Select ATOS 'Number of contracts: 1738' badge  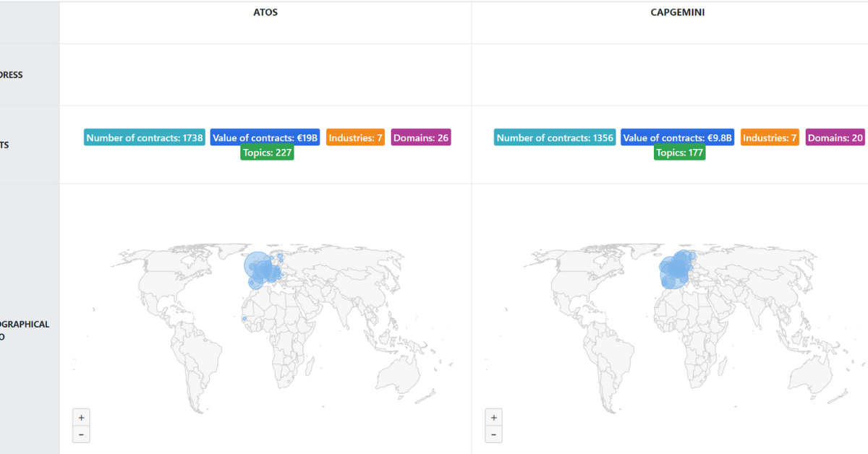[x=145, y=137]
